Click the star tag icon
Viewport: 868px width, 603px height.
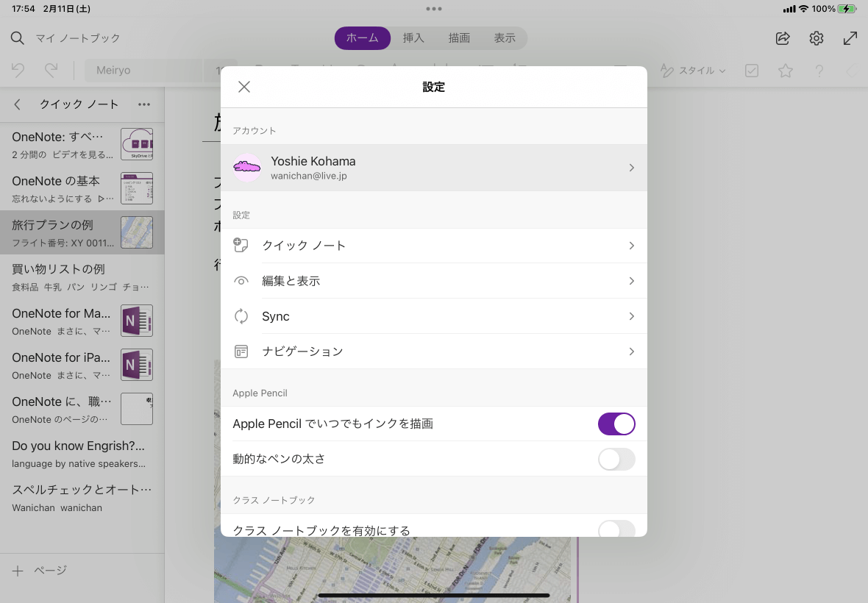coord(786,71)
